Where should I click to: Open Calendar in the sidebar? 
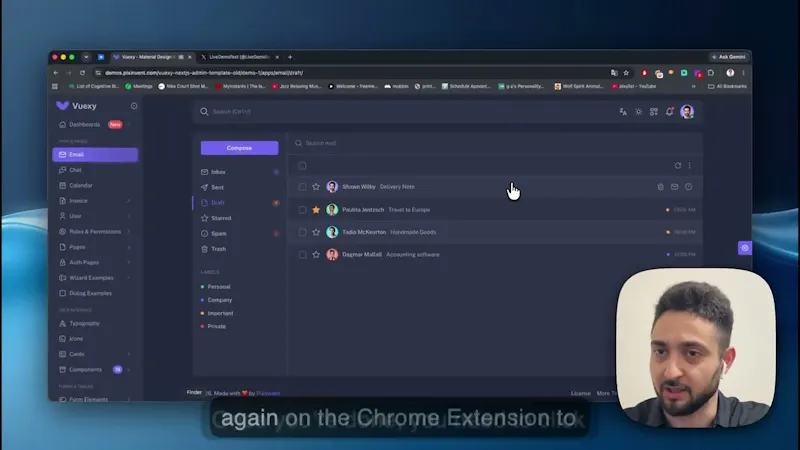tap(95, 186)
